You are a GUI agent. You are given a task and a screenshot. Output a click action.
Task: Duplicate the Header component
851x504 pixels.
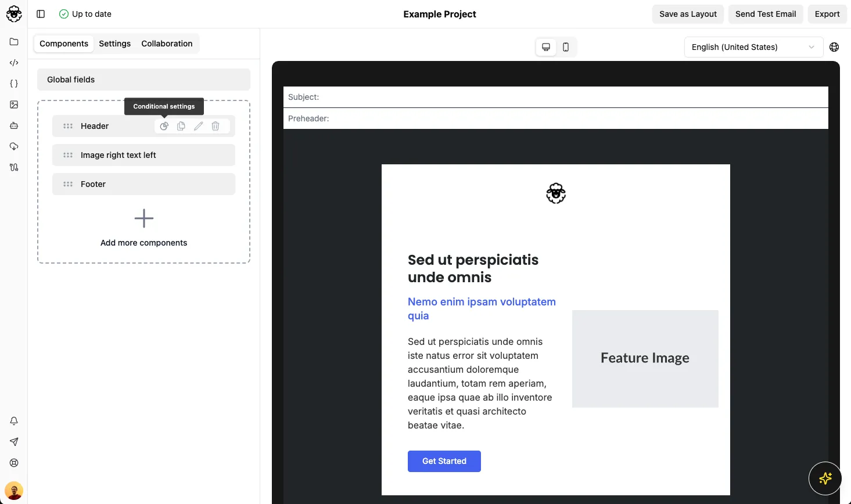coord(181,126)
